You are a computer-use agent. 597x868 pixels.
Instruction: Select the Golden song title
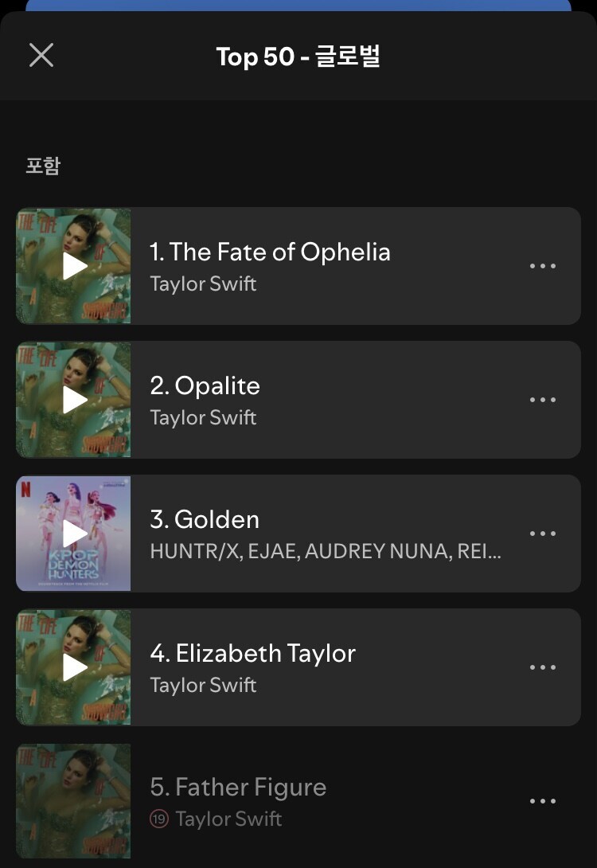pos(205,520)
